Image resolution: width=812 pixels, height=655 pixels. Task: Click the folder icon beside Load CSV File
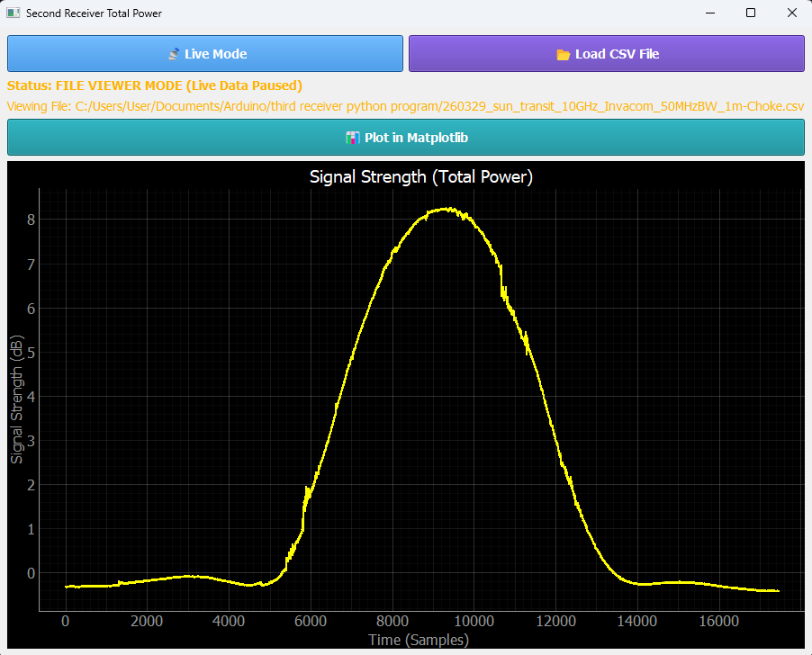(564, 54)
